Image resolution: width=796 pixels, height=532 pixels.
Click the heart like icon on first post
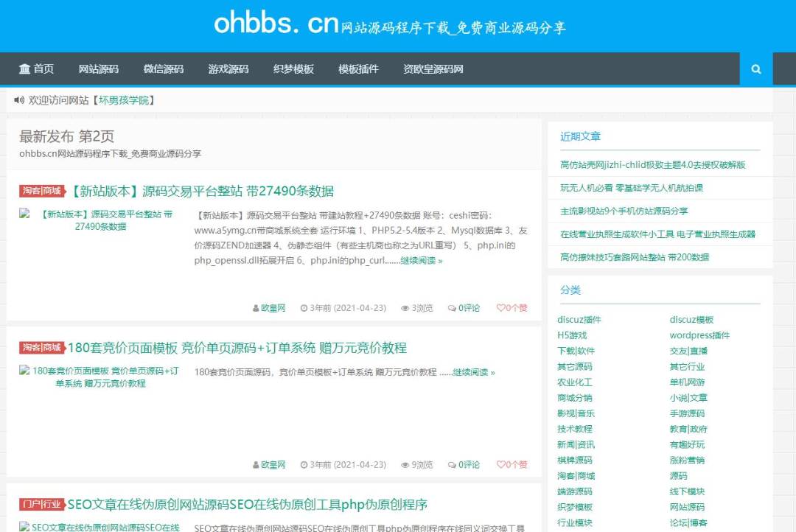click(x=501, y=308)
